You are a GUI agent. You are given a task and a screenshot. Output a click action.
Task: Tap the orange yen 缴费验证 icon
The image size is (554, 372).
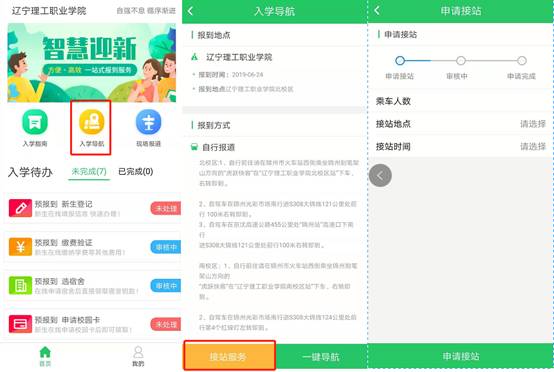coord(20,247)
